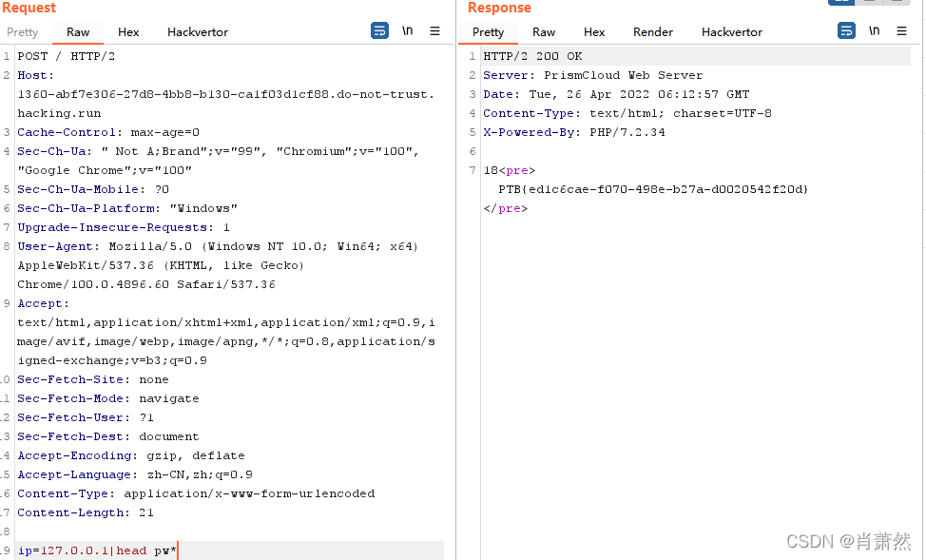Click the 'POST / HTTP/2' request line

pos(67,56)
